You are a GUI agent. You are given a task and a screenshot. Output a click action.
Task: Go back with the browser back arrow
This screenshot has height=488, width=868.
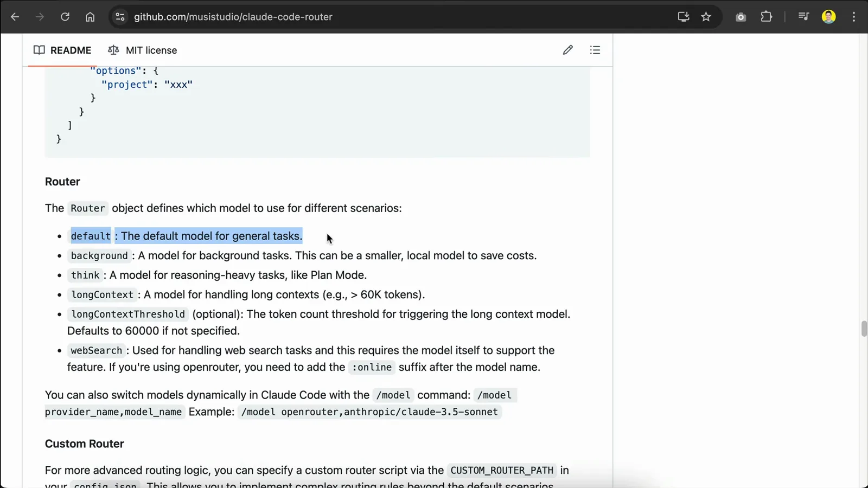pyautogui.click(x=15, y=17)
